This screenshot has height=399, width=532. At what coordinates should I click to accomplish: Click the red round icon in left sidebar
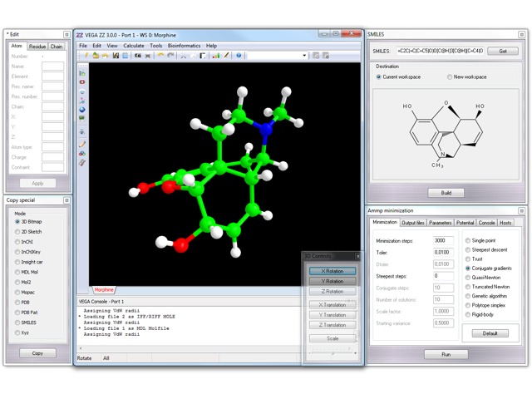[x=82, y=82]
